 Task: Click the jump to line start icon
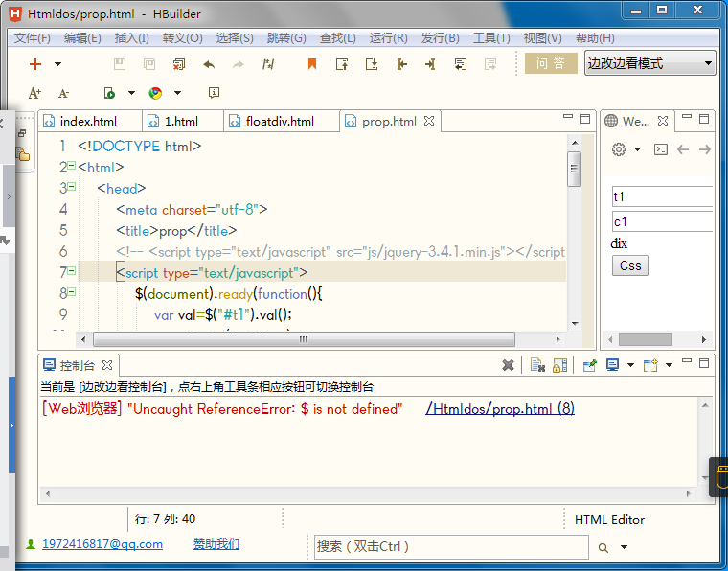coord(401,64)
